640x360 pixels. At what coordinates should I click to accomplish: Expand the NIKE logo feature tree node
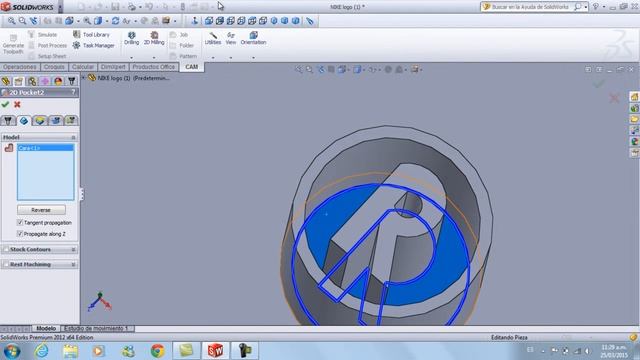click(x=84, y=78)
